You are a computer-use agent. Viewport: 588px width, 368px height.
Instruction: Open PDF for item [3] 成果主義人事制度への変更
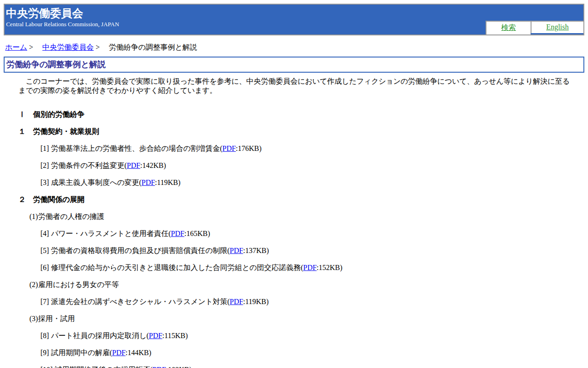click(x=148, y=183)
